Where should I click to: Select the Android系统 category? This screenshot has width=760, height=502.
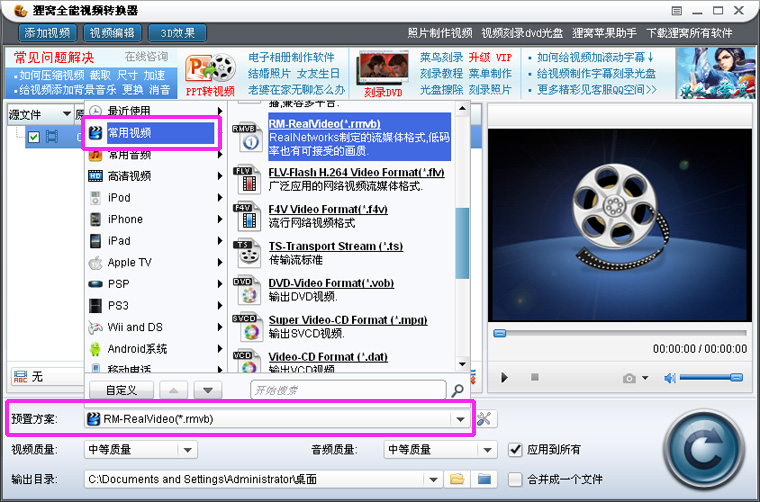click(156, 349)
